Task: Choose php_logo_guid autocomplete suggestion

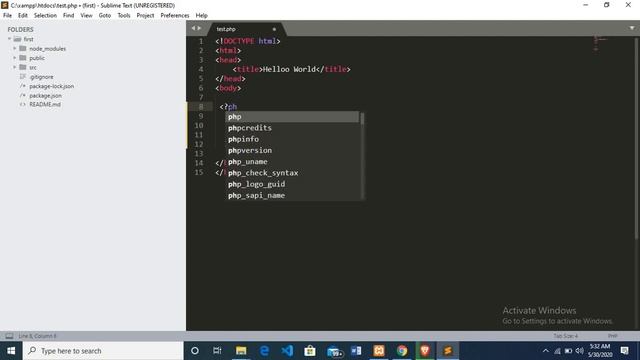Action: 292,184
